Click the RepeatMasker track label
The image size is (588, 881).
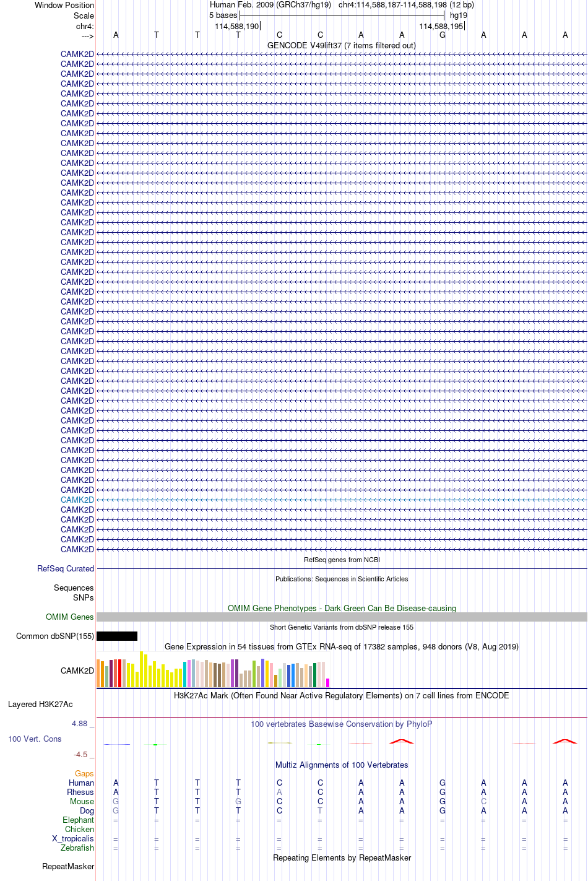(x=68, y=867)
